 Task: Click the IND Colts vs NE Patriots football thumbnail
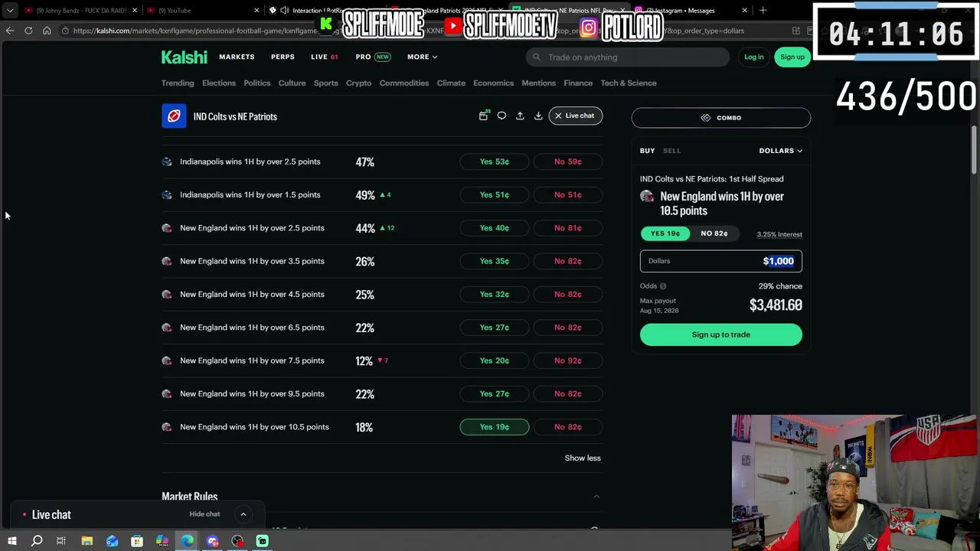[174, 116]
